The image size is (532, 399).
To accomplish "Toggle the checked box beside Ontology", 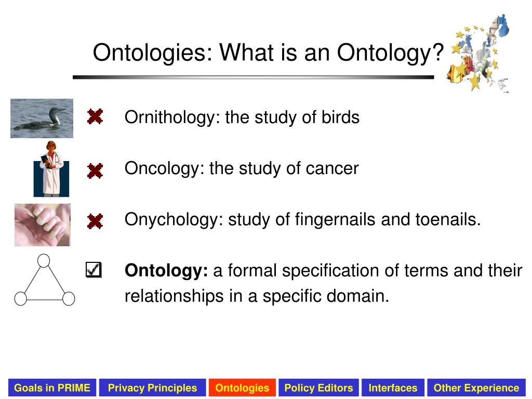I will pyautogui.click(x=94, y=270).
